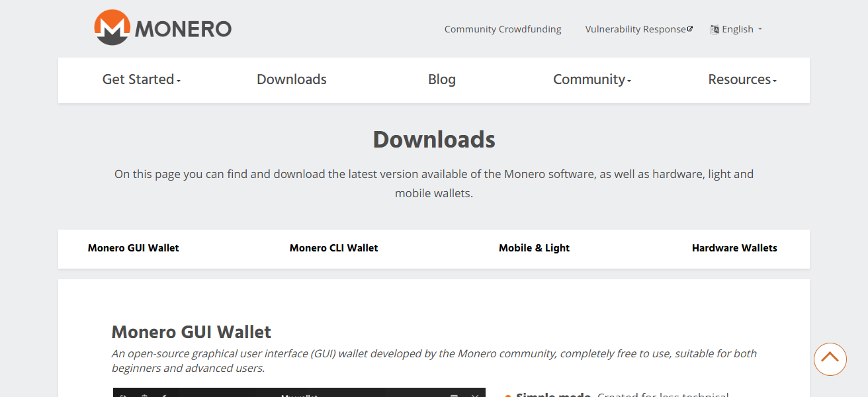Jump to Monero CLI Wallet section
This screenshot has height=397, width=868.
point(334,248)
